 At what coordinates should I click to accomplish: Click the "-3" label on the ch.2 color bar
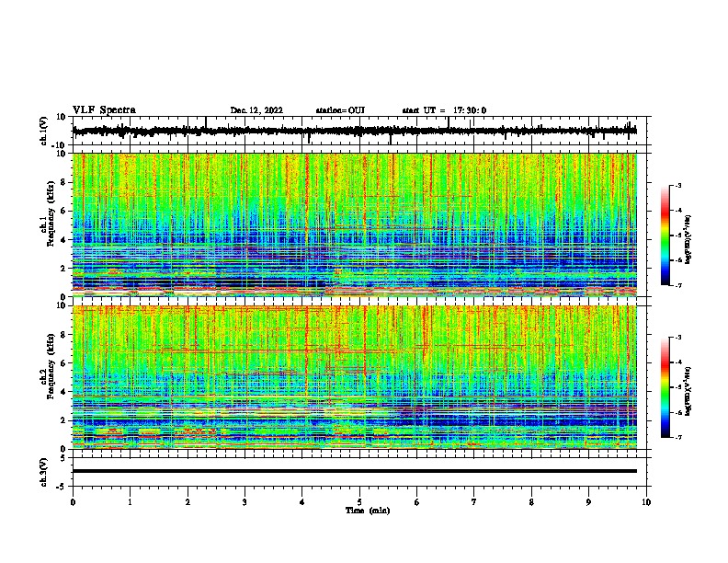pos(677,338)
